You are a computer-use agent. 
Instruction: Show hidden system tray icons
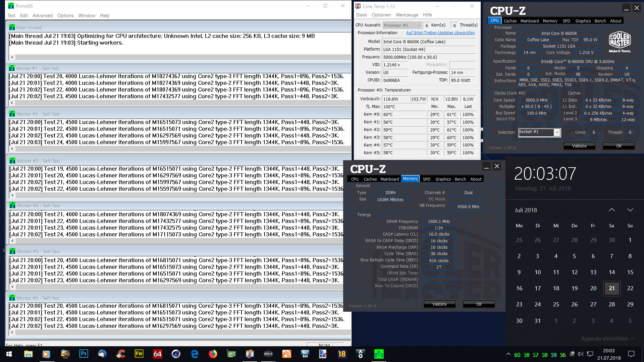coord(508,354)
